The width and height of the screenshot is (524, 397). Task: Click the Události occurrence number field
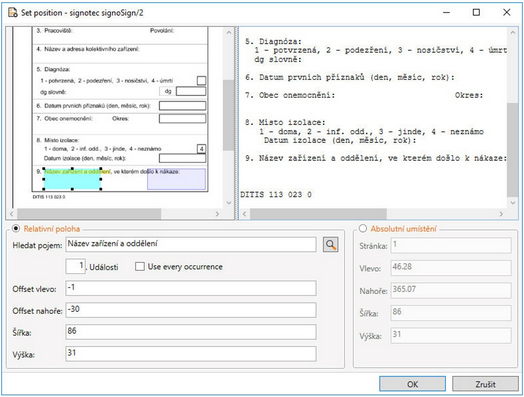coord(75,266)
